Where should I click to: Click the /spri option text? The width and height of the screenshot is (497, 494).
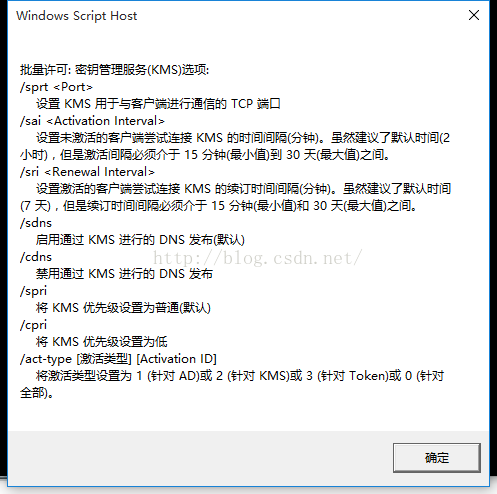tap(34, 291)
